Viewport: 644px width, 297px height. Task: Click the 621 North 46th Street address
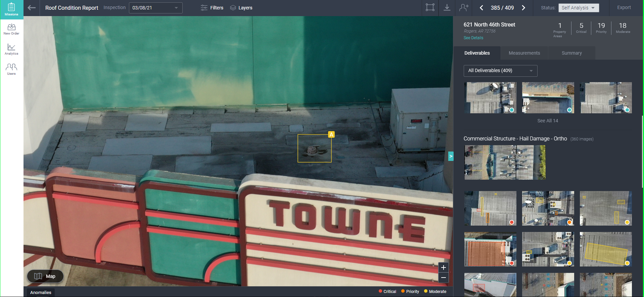(x=489, y=24)
